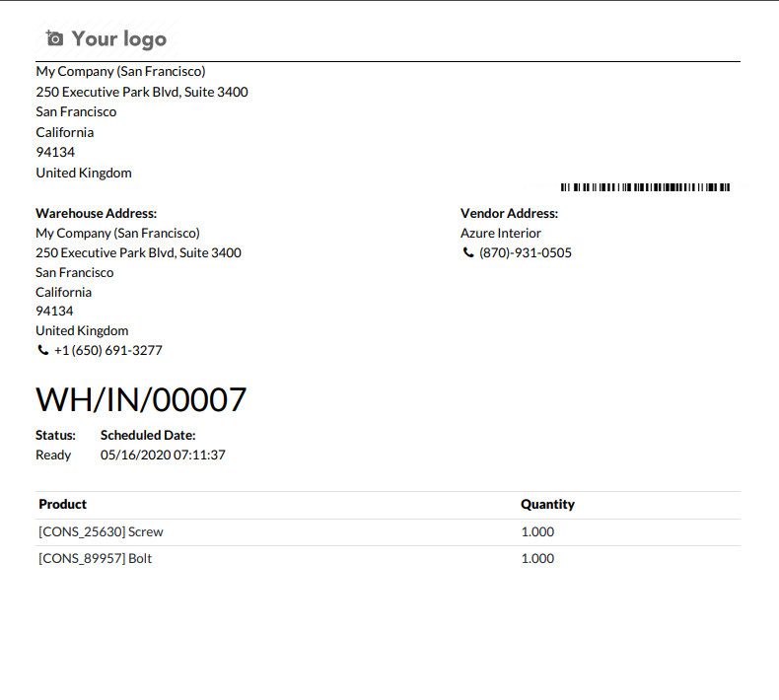Click the warehouse phone icon
The height and width of the screenshot is (700, 779).
[43, 350]
